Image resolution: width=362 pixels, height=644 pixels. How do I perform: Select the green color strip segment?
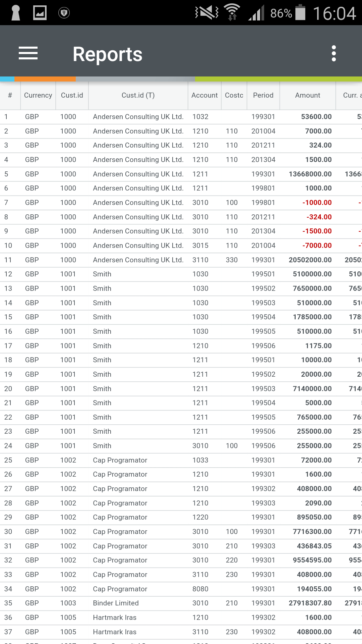[x=278, y=79]
